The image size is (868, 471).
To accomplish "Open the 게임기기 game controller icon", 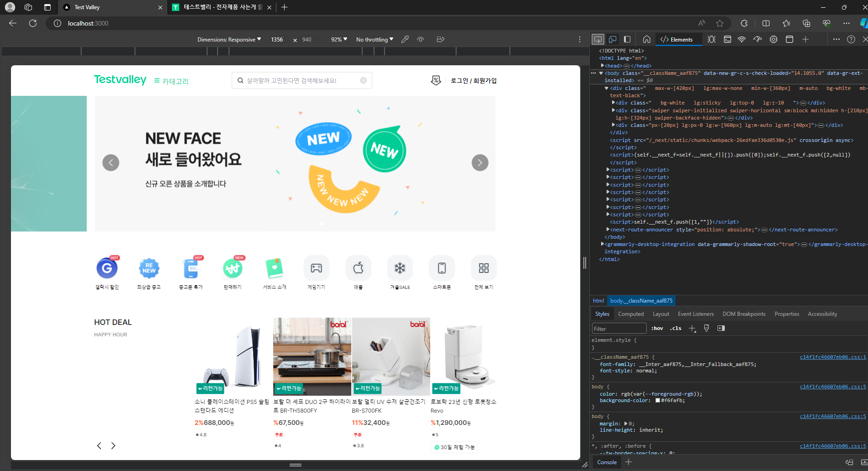I will (x=317, y=268).
